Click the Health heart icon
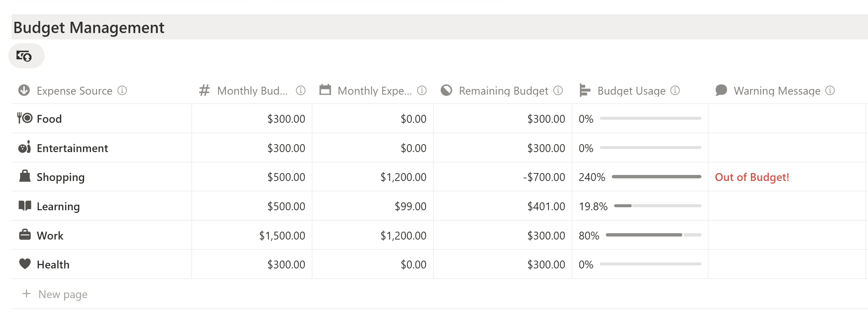Screen dimensions: 868x312 point(25,264)
